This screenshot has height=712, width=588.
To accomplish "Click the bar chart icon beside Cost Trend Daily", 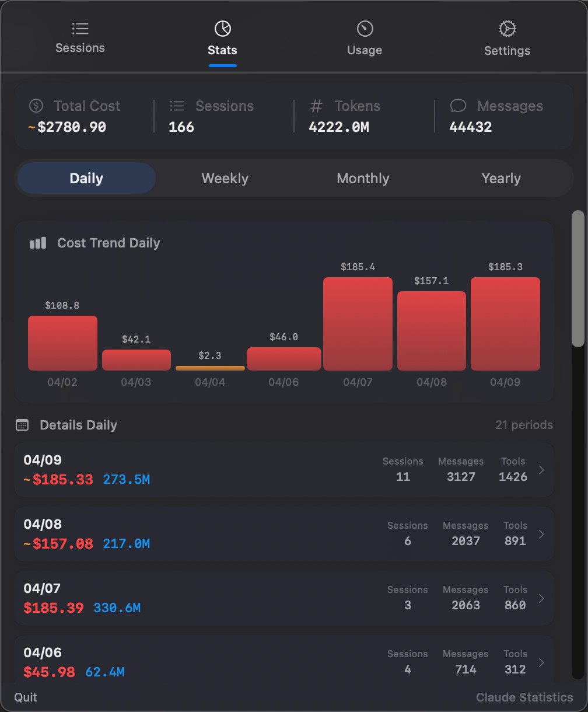I will pos(38,243).
